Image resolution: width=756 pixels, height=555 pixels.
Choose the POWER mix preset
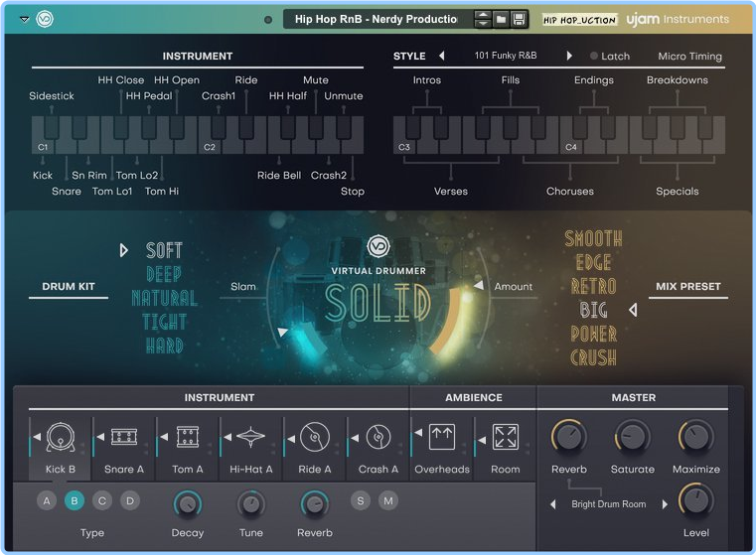click(593, 334)
